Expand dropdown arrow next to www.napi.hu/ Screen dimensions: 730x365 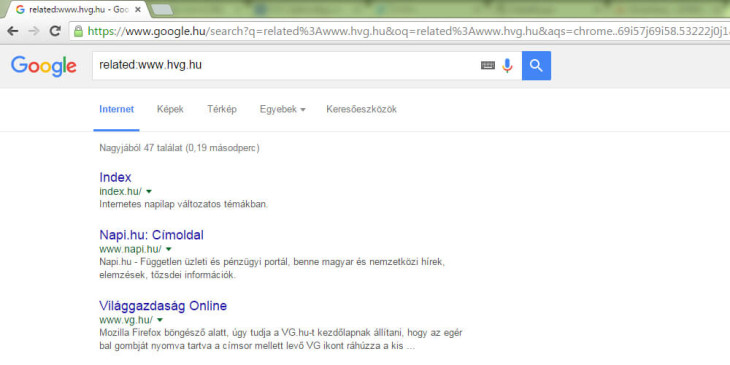(169, 249)
